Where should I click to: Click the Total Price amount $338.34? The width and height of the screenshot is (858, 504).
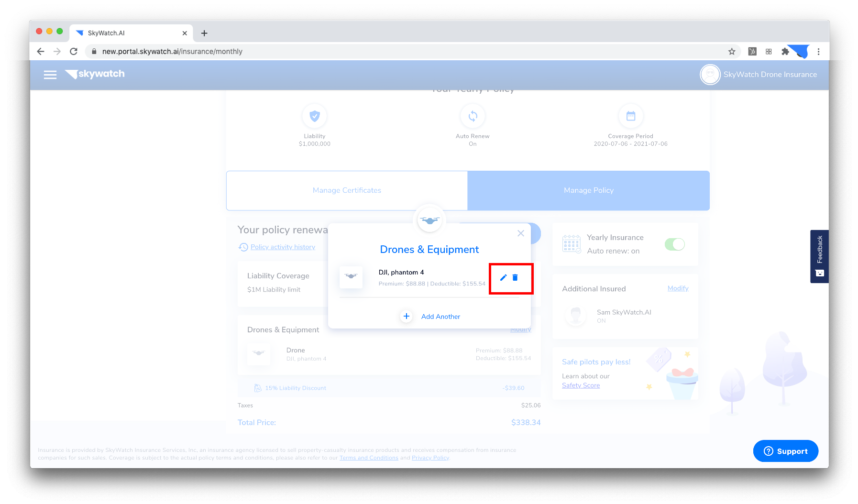(526, 423)
